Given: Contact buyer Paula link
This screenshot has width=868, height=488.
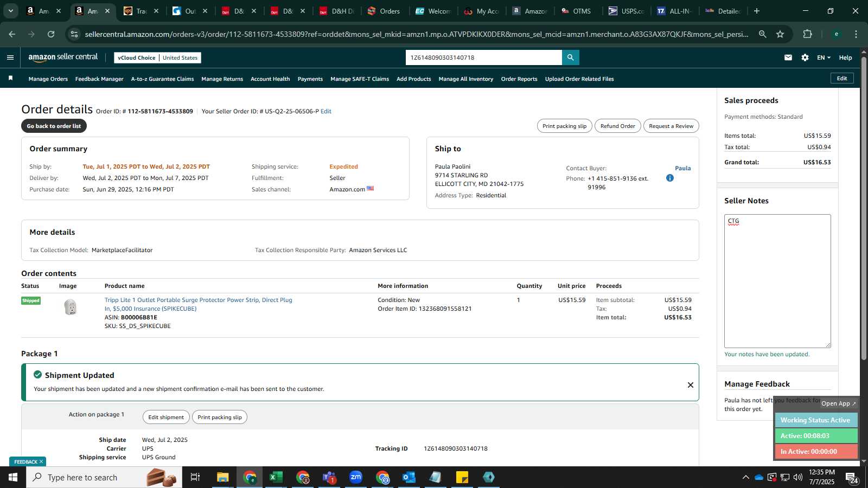Looking at the screenshot, I should click(682, 168).
